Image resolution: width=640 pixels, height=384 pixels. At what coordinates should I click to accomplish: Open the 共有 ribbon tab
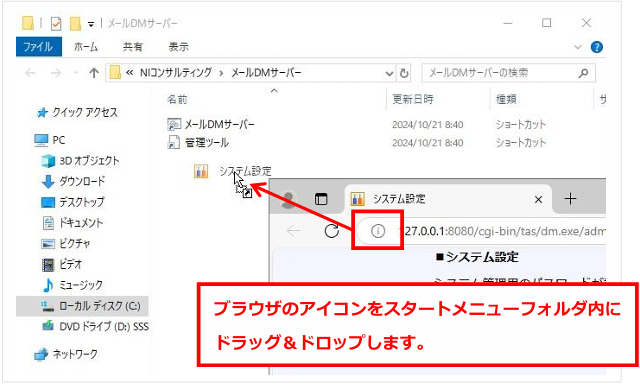(133, 47)
